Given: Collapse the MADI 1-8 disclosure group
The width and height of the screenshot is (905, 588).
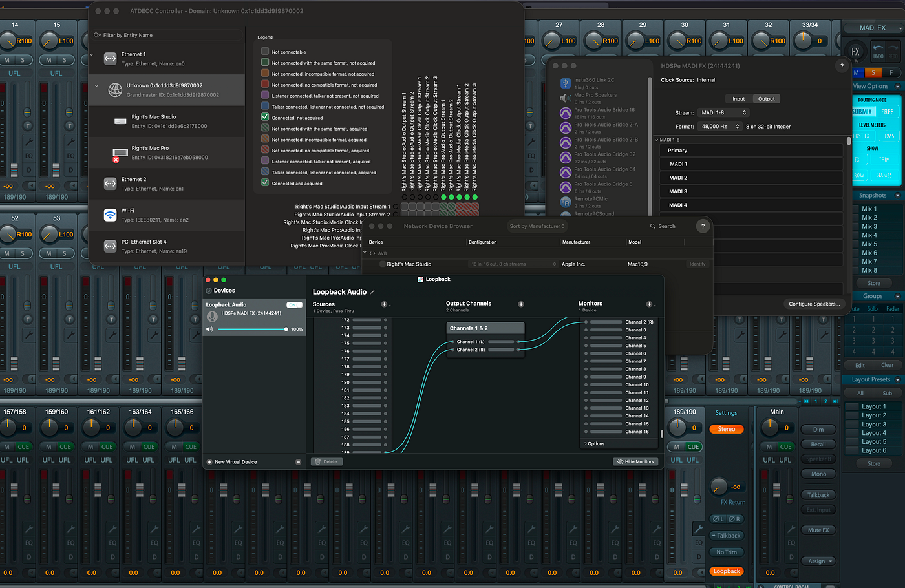Looking at the screenshot, I should (x=657, y=140).
